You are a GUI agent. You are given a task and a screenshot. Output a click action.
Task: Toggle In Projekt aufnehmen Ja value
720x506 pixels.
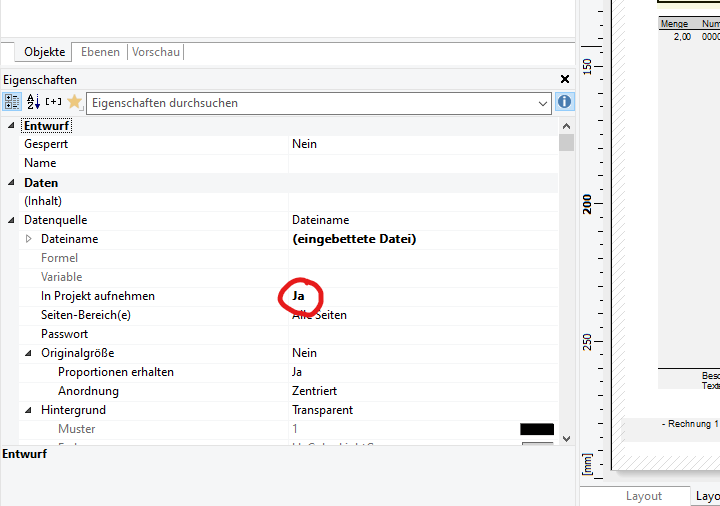click(x=298, y=296)
